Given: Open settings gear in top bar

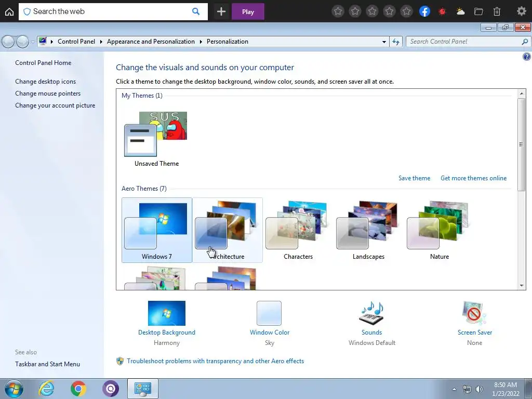Looking at the screenshot, I should click(521, 11).
